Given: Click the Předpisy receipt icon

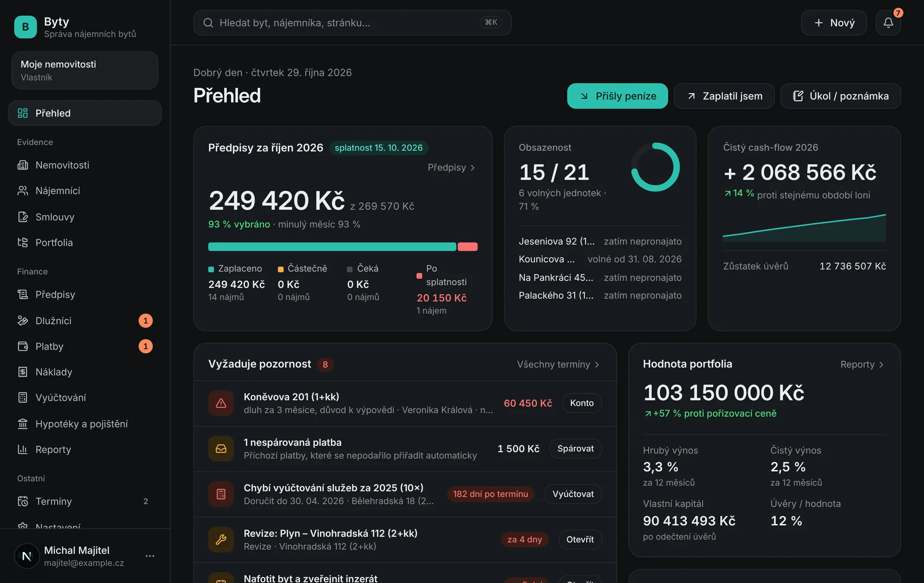Looking at the screenshot, I should [23, 294].
